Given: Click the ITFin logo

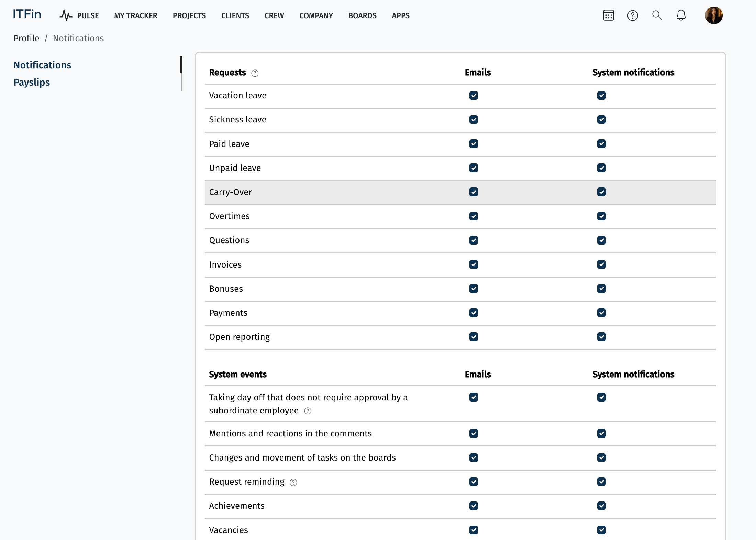Looking at the screenshot, I should pos(27,14).
